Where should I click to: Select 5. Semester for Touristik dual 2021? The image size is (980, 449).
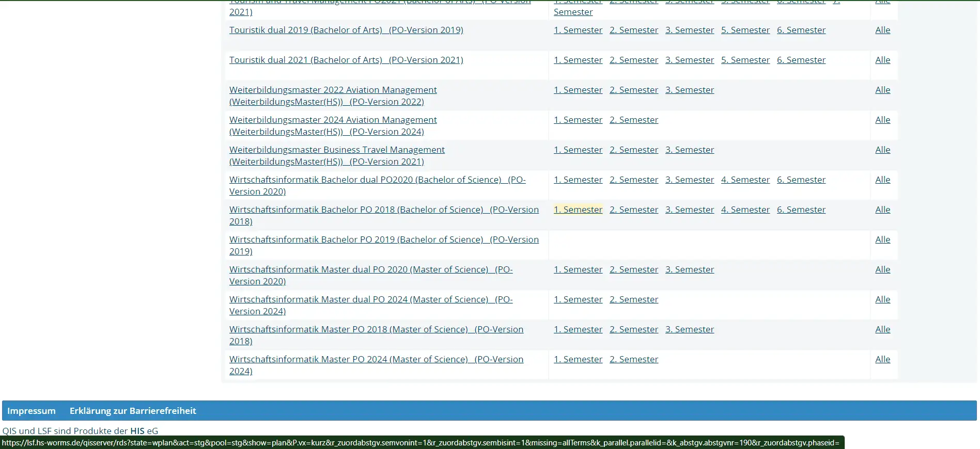[x=745, y=60]
